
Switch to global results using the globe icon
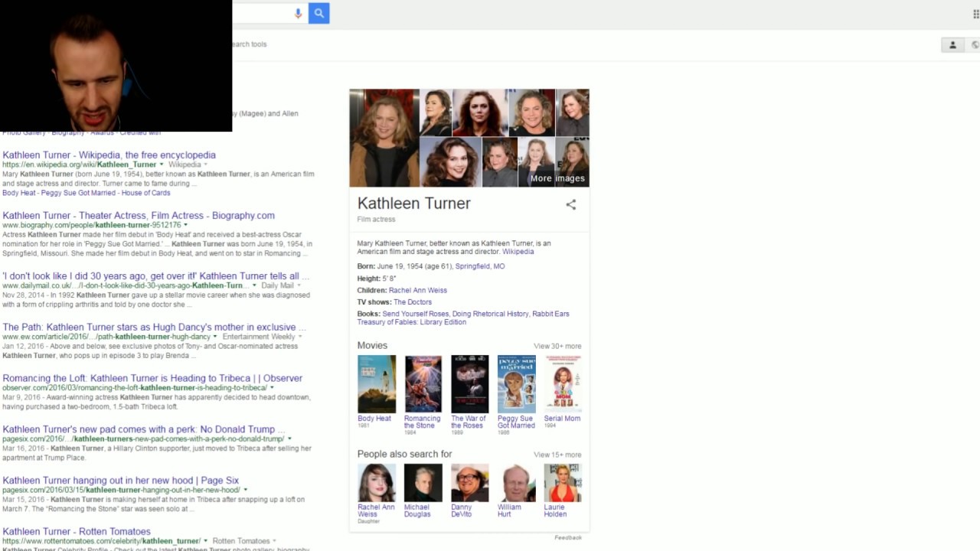pos(974,45)
